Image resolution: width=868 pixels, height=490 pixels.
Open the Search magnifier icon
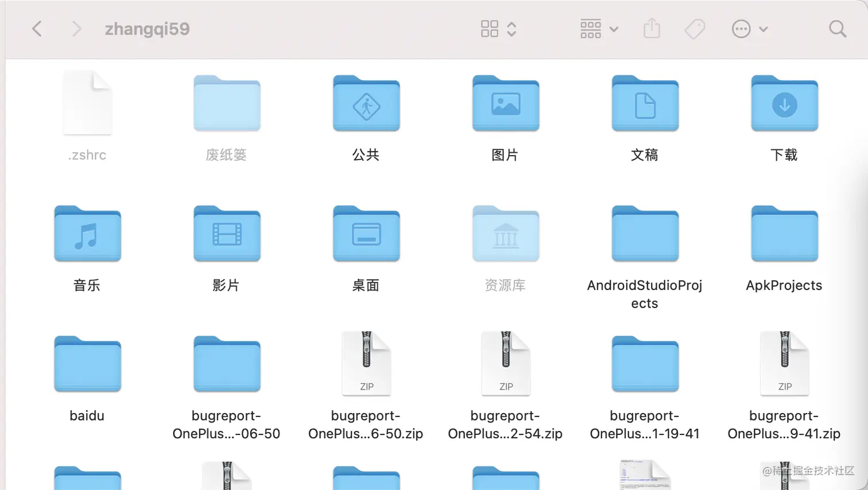[x=838, y=29]
